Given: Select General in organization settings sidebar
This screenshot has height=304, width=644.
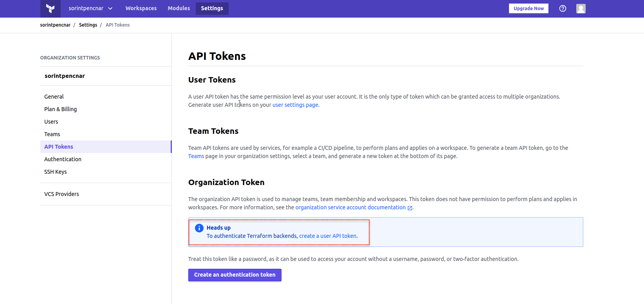Looking at the screenshot, I should [x=54, y=97].
